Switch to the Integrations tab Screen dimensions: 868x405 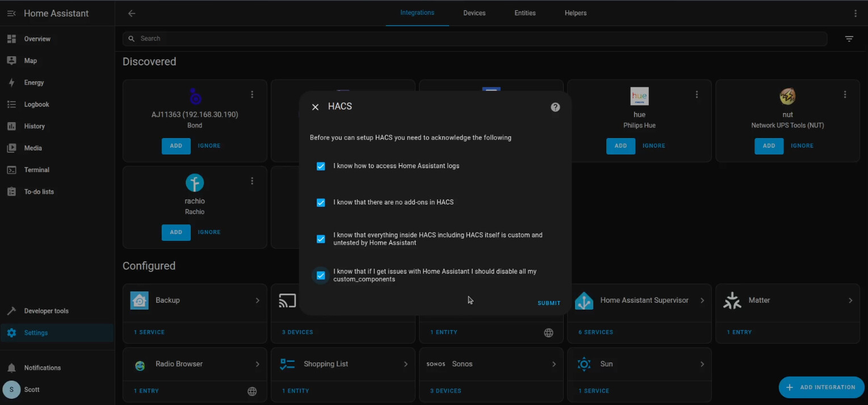pyautogui.click(x=417, y=13)
